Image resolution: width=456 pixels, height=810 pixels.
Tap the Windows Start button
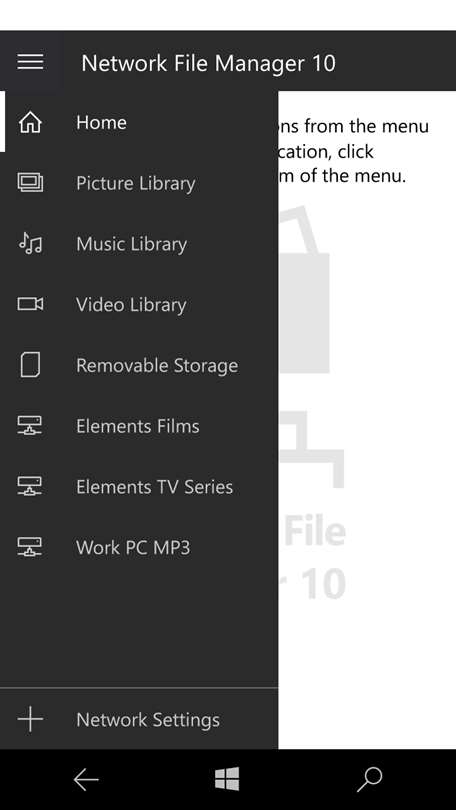point(227,779)
